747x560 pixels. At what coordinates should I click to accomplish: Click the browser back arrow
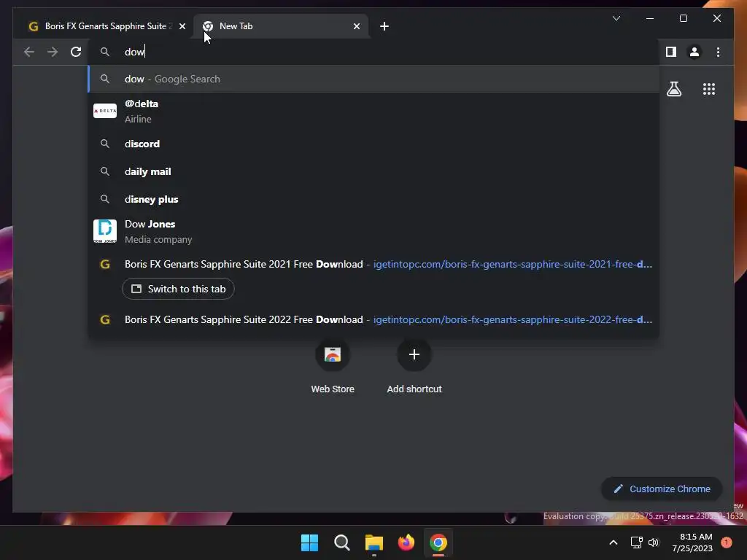click(29, 52)
